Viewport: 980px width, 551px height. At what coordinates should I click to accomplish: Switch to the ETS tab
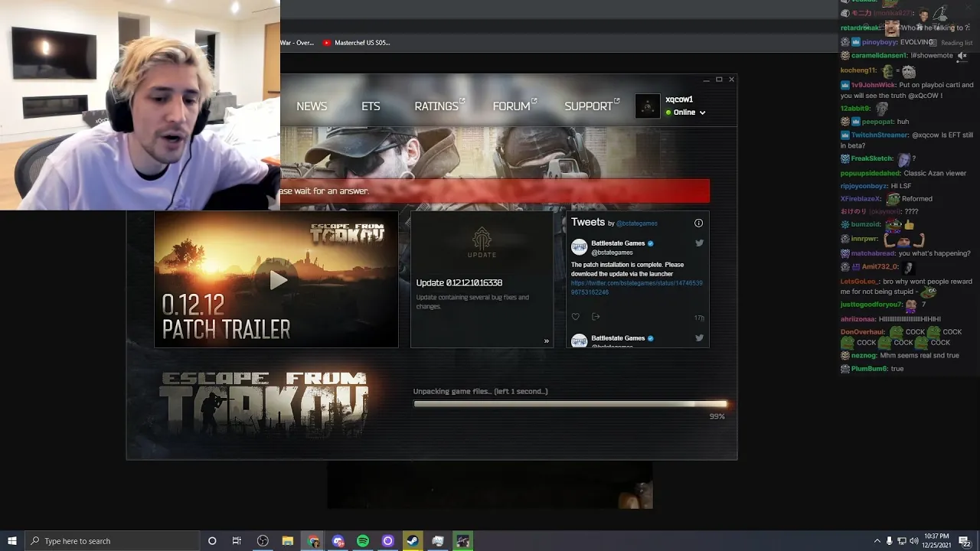pyautogui.click(x=371, y=106)
